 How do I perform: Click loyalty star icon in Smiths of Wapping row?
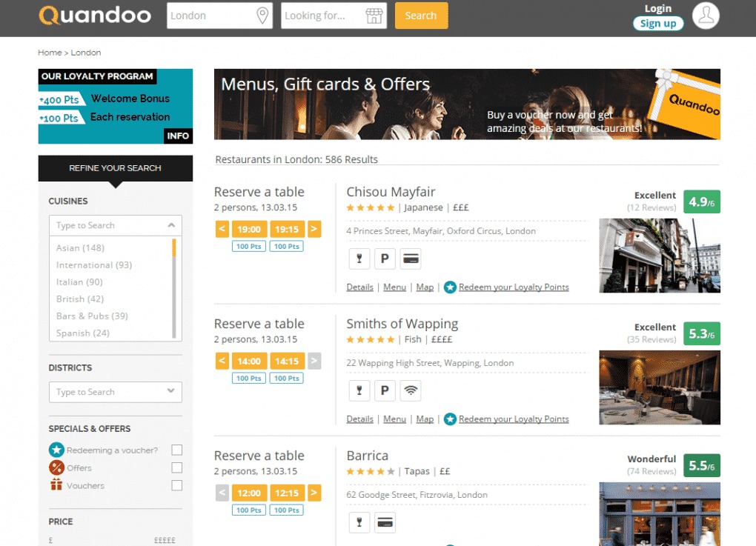tap(450, 419)
